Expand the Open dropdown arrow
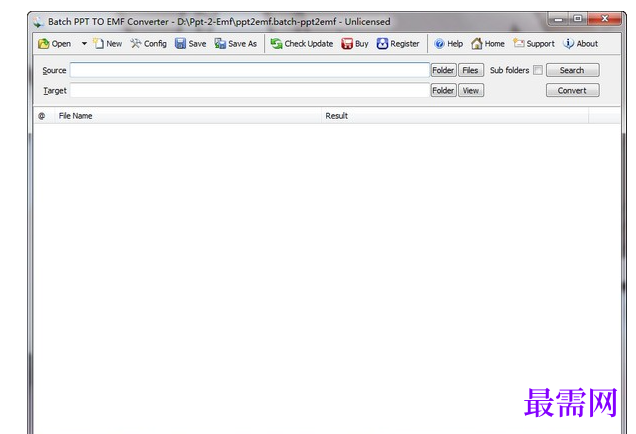 (84, 43)
